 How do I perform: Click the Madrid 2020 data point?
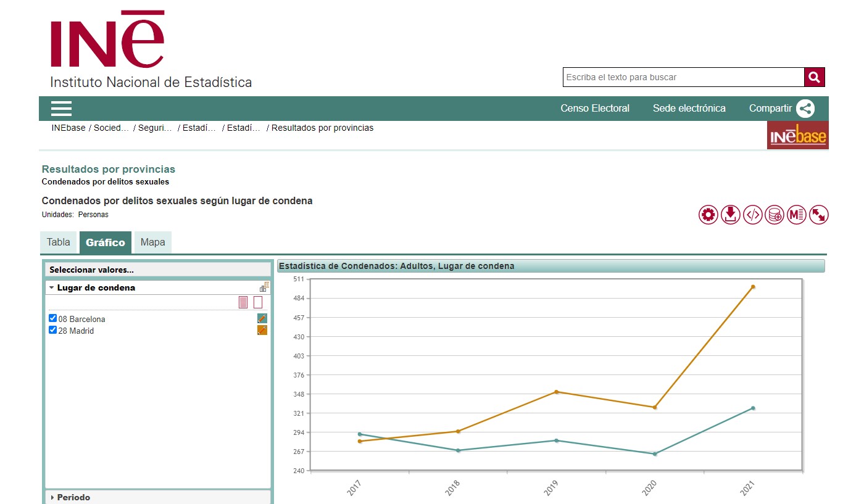coord(655,407)
